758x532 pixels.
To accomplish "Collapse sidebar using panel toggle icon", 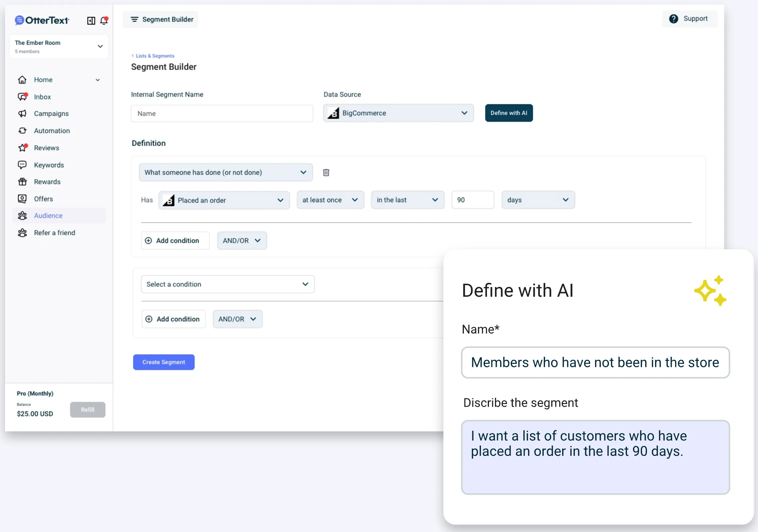I will [x=91, y=21].
